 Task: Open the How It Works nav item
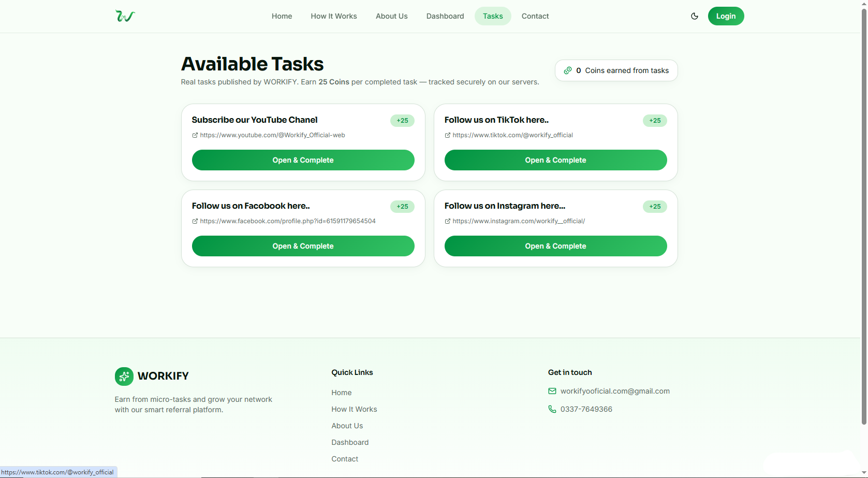point(334,16)
